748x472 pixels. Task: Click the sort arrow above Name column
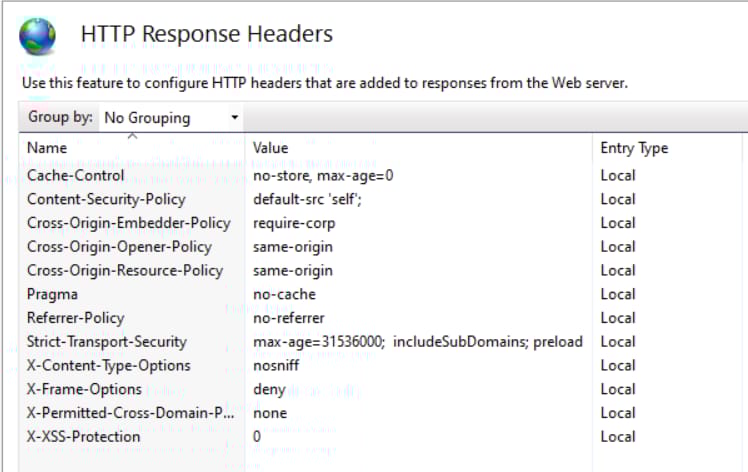tap(132, 136)
